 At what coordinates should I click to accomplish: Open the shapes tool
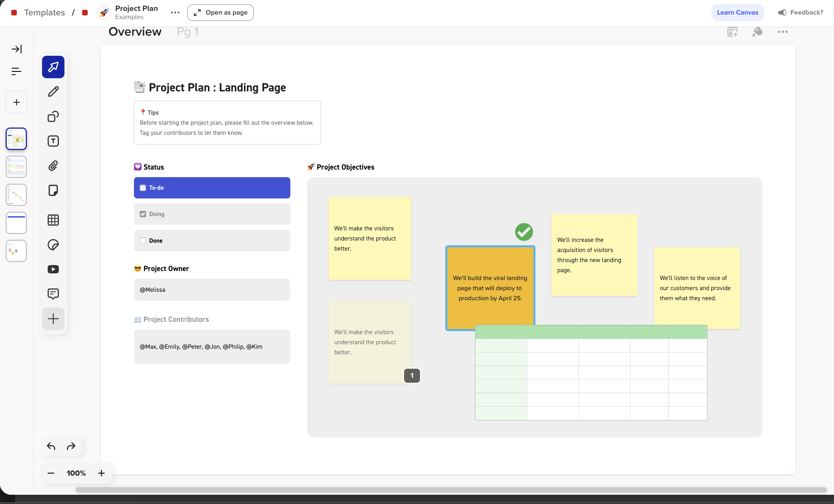coord(53,116)
